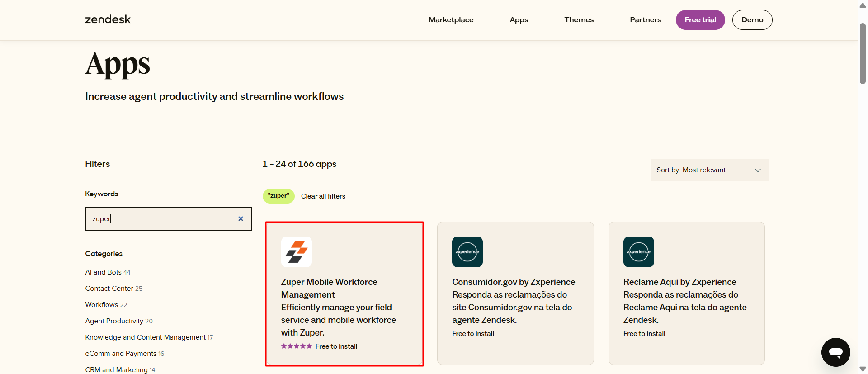Viewport: 868px width, 374px height.
Task: Click the five-star rating on Zuper card
Action: tap(297, 346)
